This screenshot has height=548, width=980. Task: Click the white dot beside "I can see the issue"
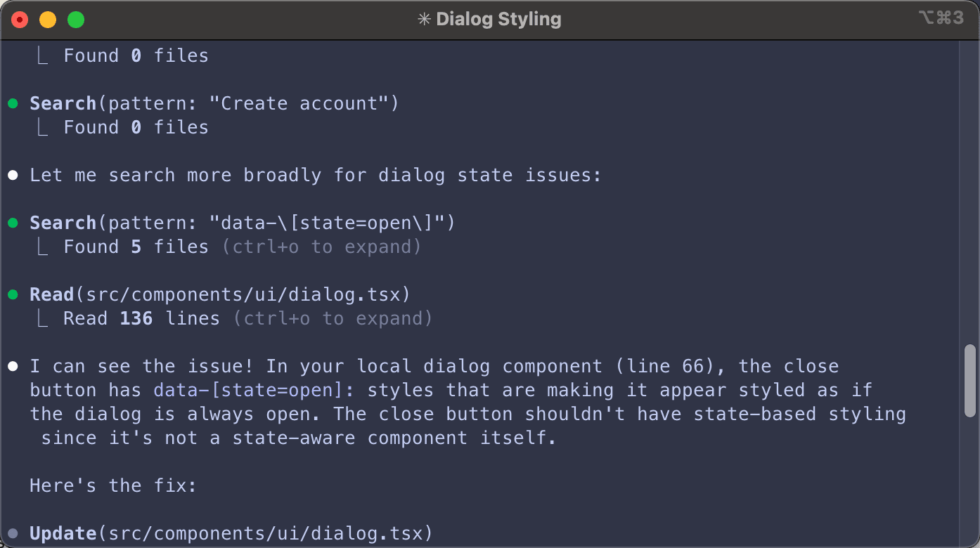[13, 367]
